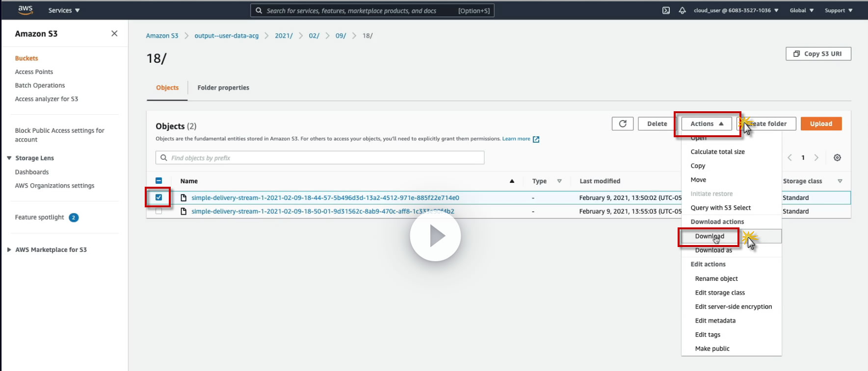Select Make public option

point(712,348)
